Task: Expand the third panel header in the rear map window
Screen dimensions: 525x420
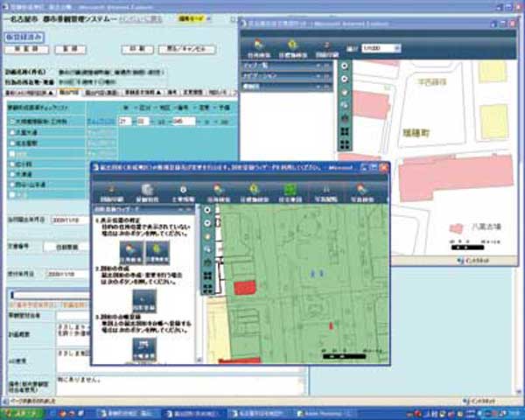Action: click(x=287, y=87)
